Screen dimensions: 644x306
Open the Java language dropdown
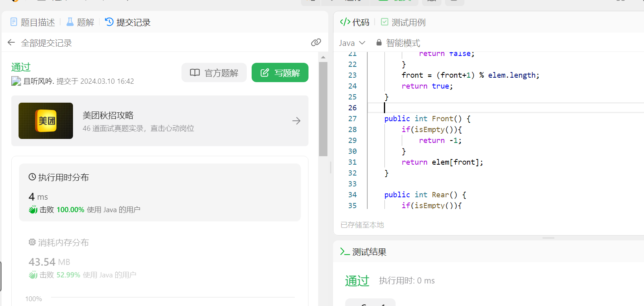point(352,43)
